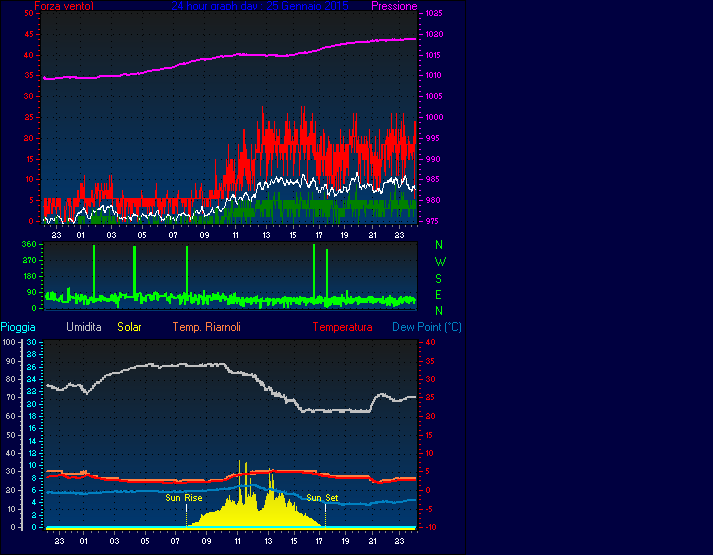
Task: Click the top N wind direction letter
Action: click(x=439, y=245)
